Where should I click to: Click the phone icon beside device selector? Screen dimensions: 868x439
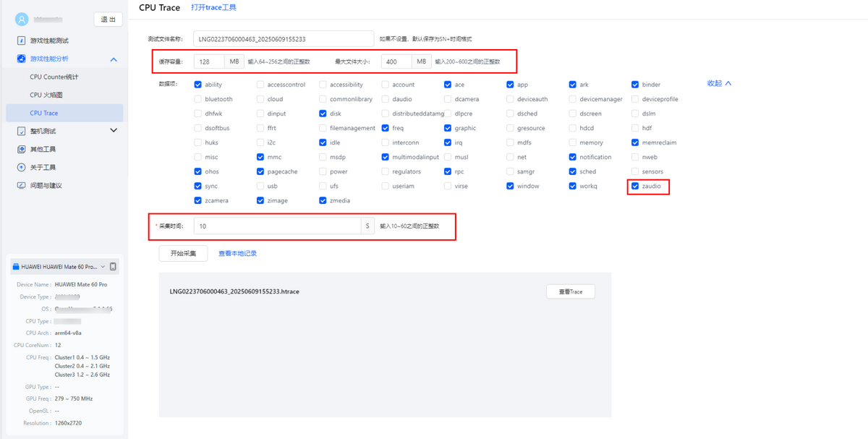point(113,267)
